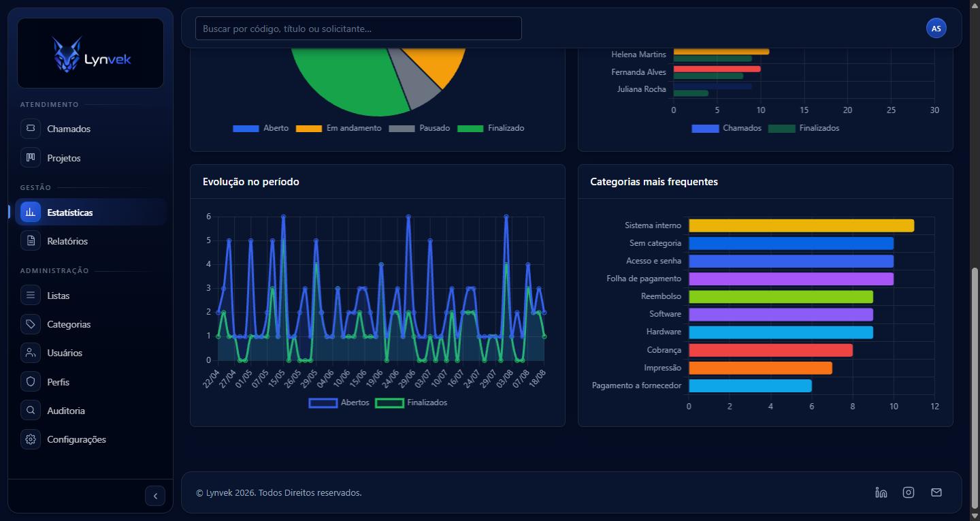The width and height of the screenshot is (980, 521).
Task: Toggle the Finalizados legend under the bar chart
Action: [804, 128]
